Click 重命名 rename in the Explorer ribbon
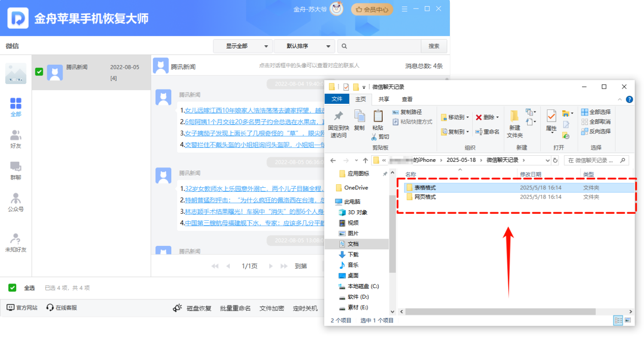Viewport: 644px width, 340px height. 487,131
